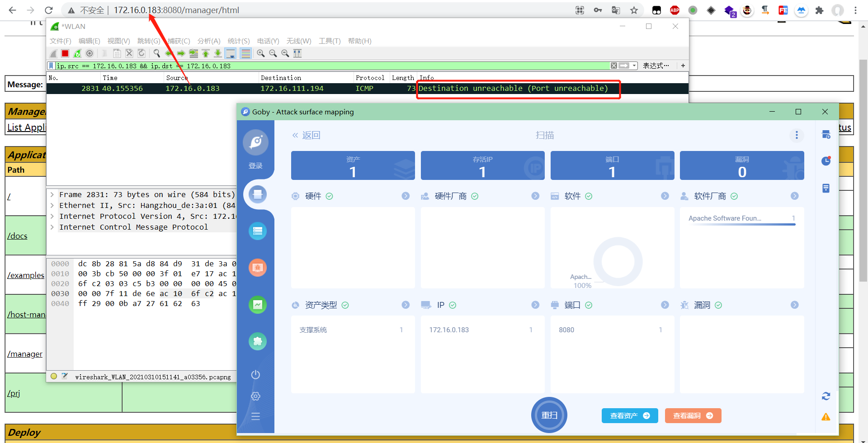Go forward with the green right arrow in Wireshark
This screenshot has height=443, width=868.
pyautogui.click(x=181, y=53)
